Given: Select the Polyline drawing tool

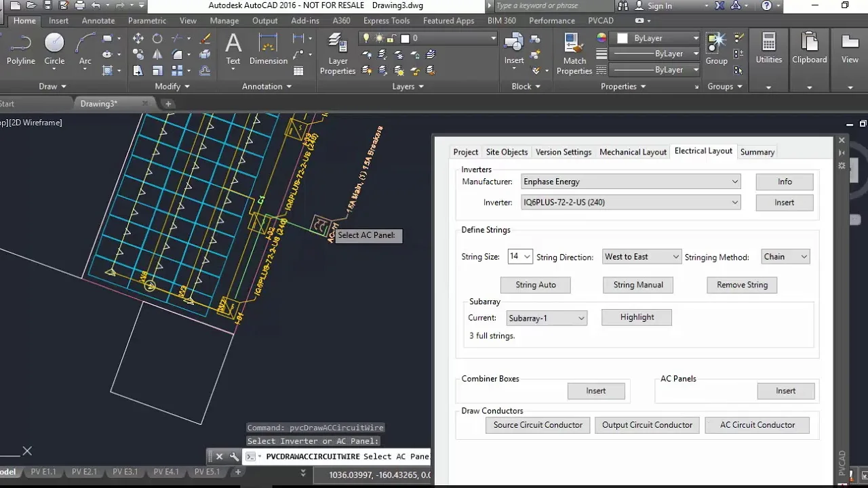Looking at the screenshot, I should point(21,49).
